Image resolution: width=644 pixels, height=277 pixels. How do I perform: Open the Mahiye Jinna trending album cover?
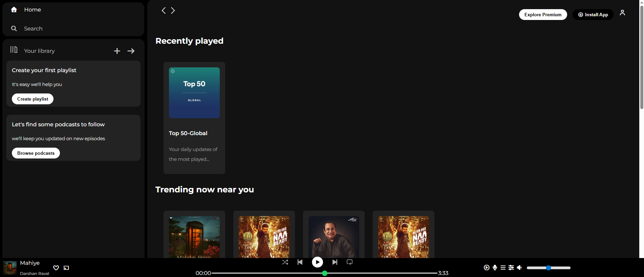pos(194,237)
